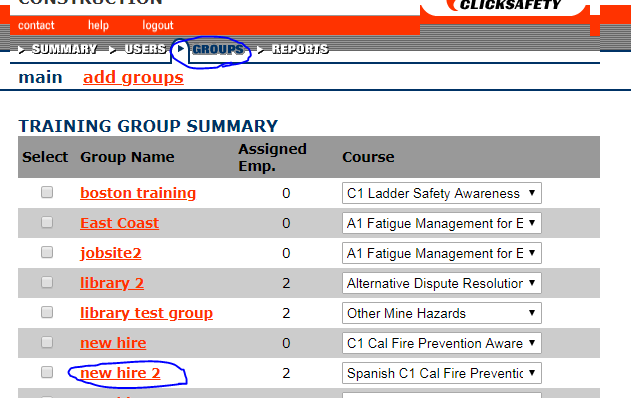Tick the checkbox for boston training
The width and height of the screenshot is (631, 398).
coord(47,192)
